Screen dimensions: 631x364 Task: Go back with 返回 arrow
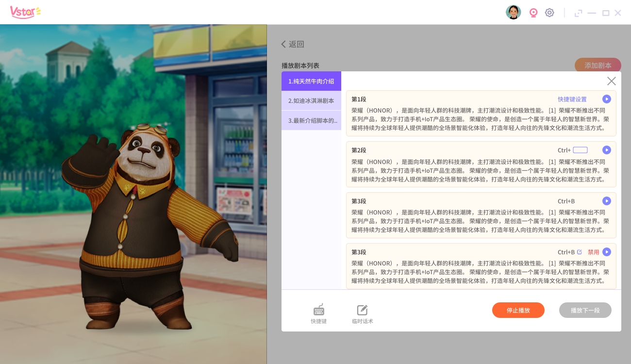(x=293, y=44)
